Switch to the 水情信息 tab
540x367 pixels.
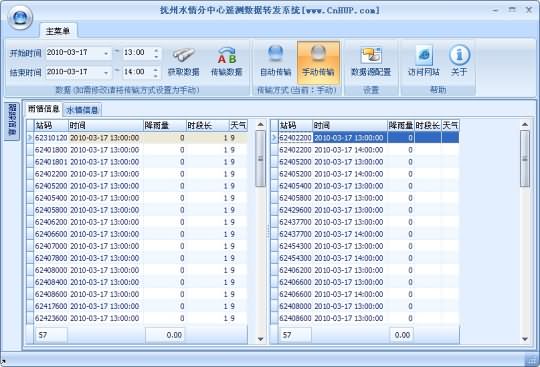click(x=82, y=110)
